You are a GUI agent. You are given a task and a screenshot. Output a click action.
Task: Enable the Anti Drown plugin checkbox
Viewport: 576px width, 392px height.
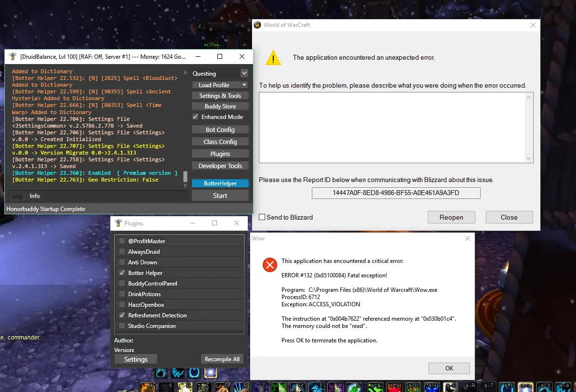122,262
